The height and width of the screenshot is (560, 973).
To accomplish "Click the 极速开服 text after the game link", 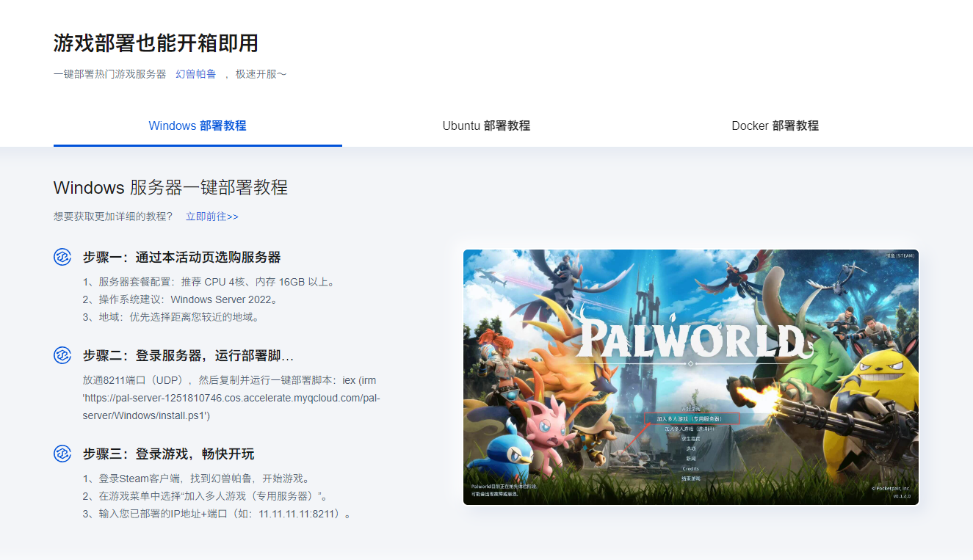I will click(x=261, y=74).
